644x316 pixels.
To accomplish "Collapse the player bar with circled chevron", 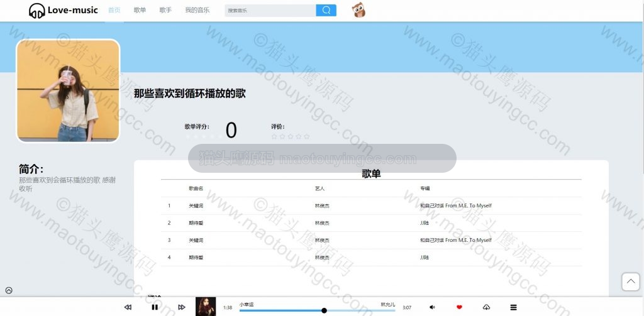I will (9, 290).
